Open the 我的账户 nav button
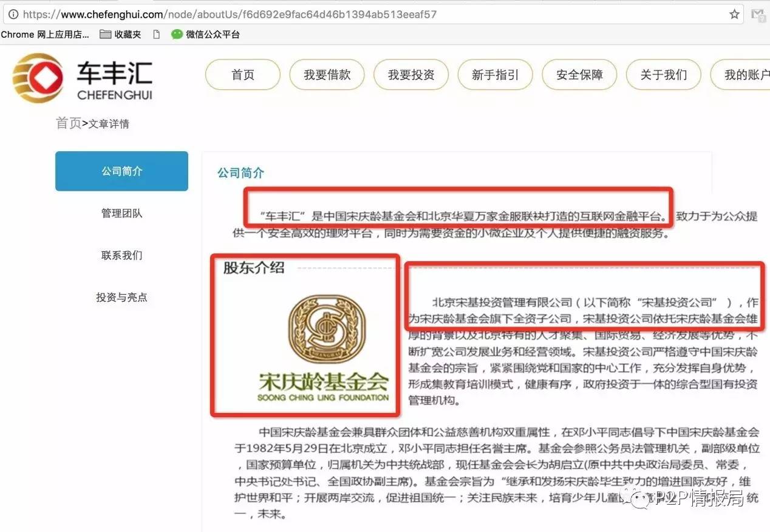The width and height of the screenshot is (770, 532). point(740,75)
